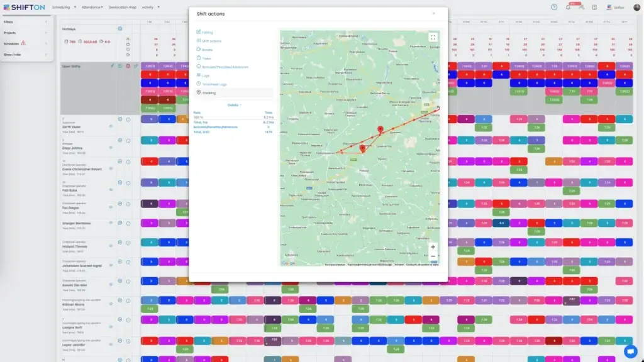Close the Shift actions dialog

pyautogui.click(x=433, y=13)
